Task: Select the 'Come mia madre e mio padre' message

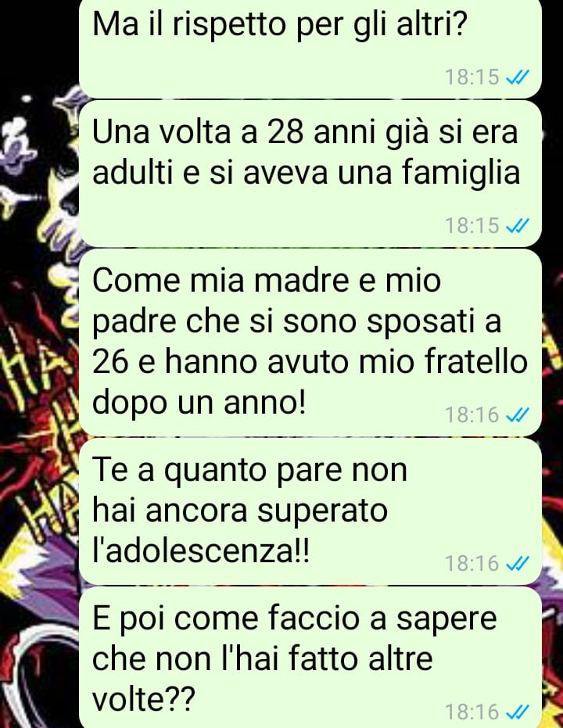Action: (310, 342)
